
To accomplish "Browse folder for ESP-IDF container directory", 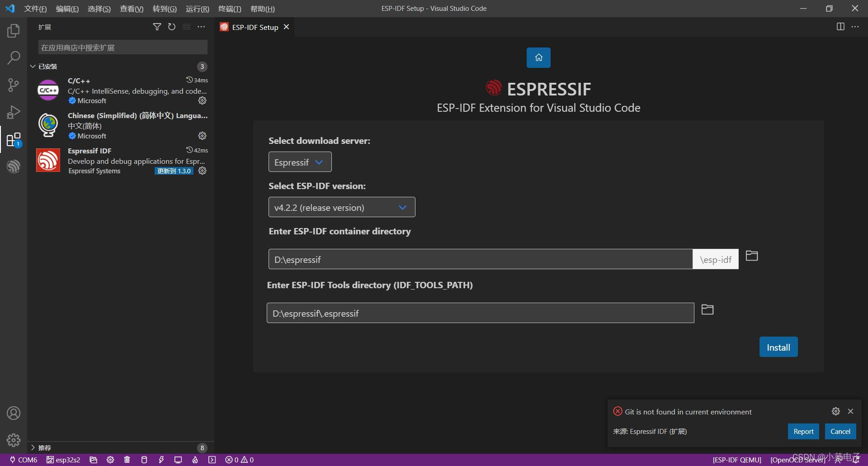I will [x=752, y=256].
